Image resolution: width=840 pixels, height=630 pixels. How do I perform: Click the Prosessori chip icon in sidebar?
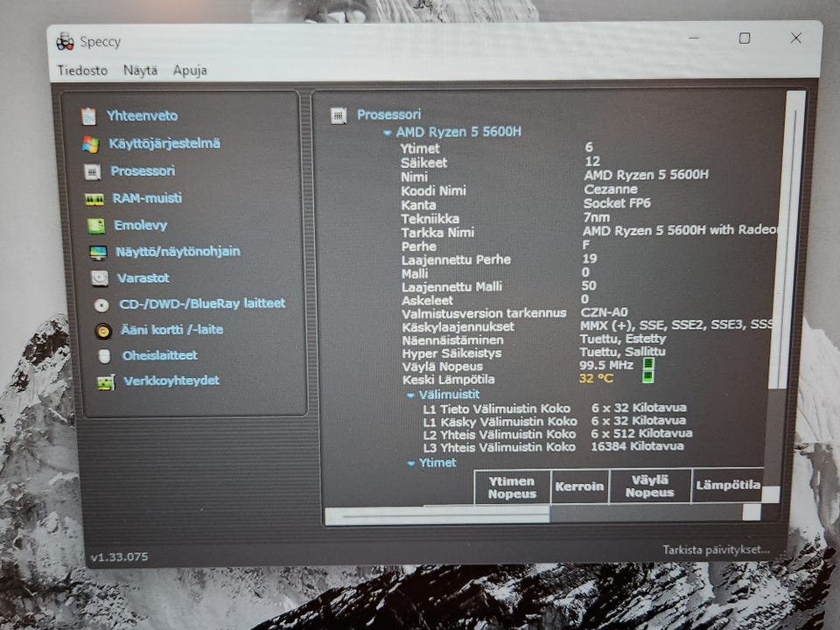coord(93,172)
